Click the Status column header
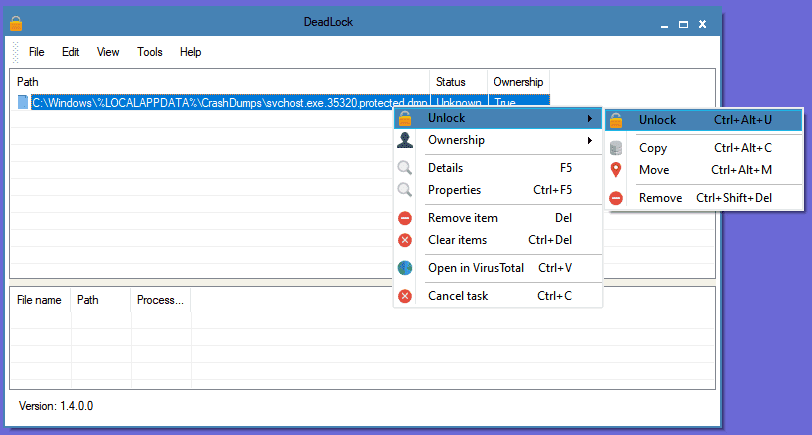812x435 pixels. pos(459,82)
